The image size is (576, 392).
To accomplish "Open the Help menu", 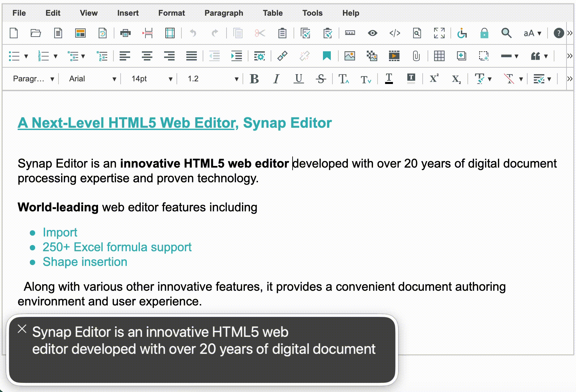I will [351, 13].
